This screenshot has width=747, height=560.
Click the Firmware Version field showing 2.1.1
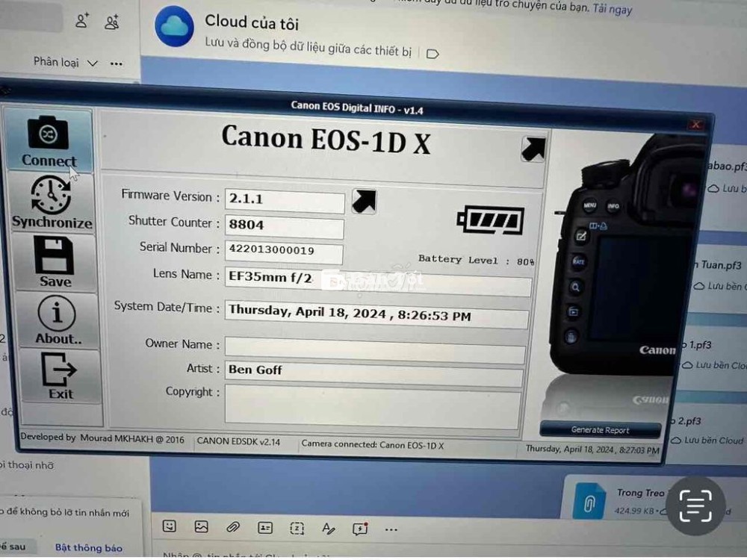pyautogui.click(x=285, y=200)
